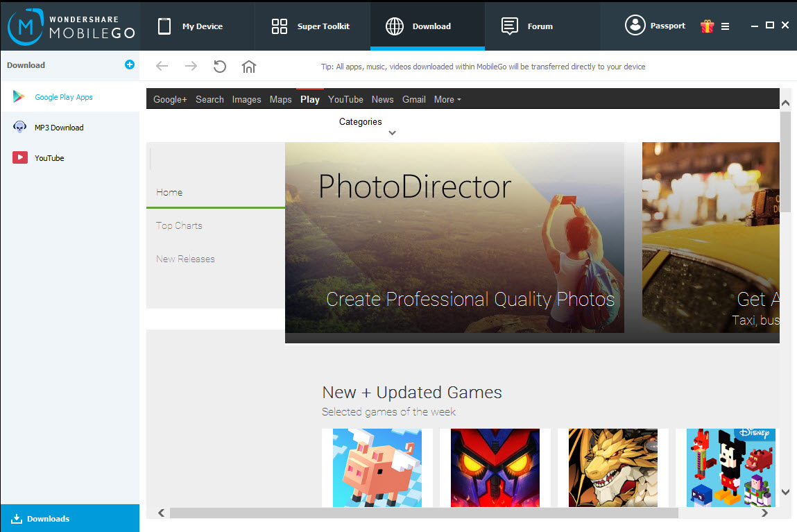Click the vertical scrollbar up arrow
The width and height of the screenshot is (797, 532).
(785, 103)
